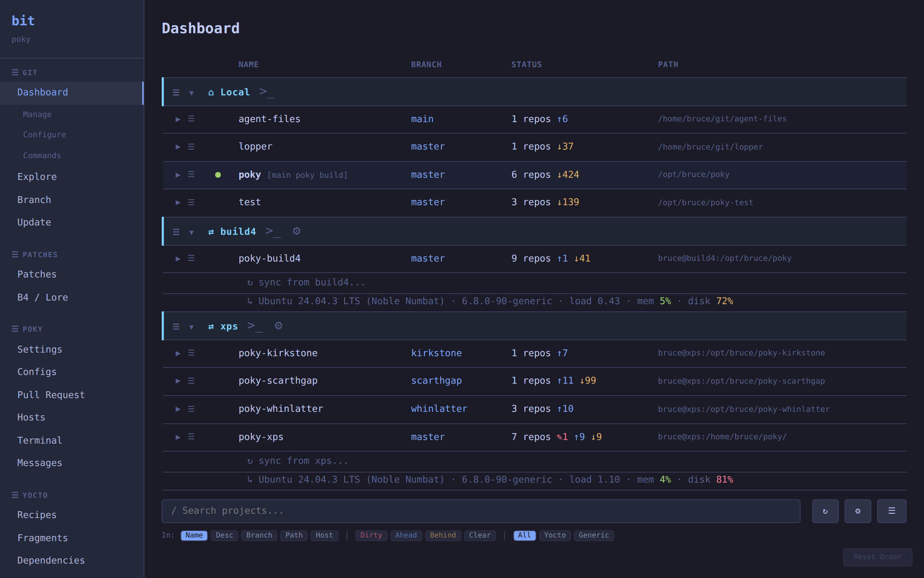Click green active dot on poky row
This screenshot has height=578, width=924.
(218, 175)
